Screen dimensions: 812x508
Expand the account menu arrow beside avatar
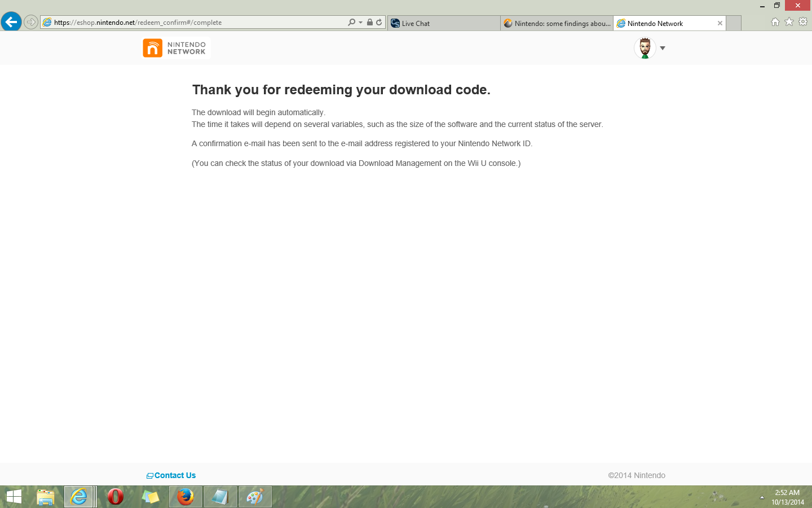click(x=663, y=48)
